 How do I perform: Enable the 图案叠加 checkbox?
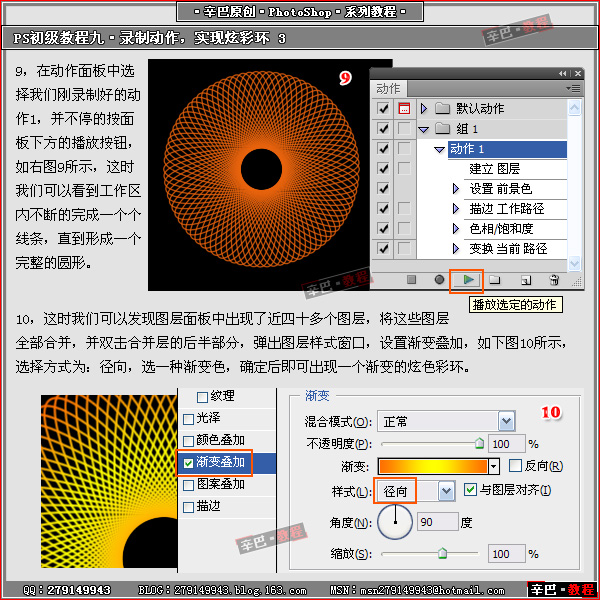tap(188, 486)
